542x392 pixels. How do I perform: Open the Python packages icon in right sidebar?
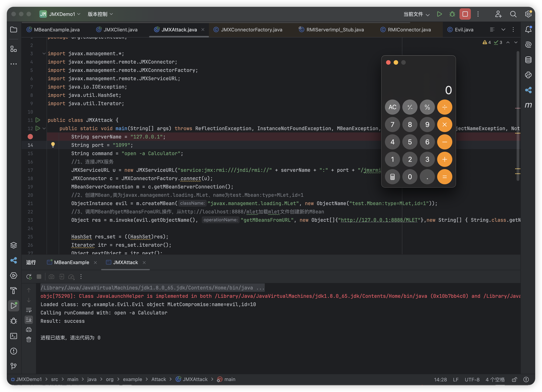point(528,75)
